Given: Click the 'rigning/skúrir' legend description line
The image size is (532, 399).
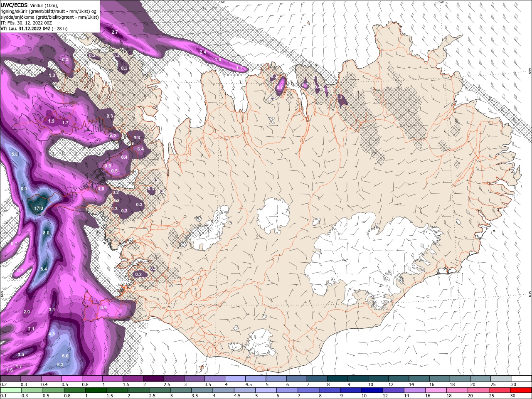Looking at the screenshot, I should 49,11.
